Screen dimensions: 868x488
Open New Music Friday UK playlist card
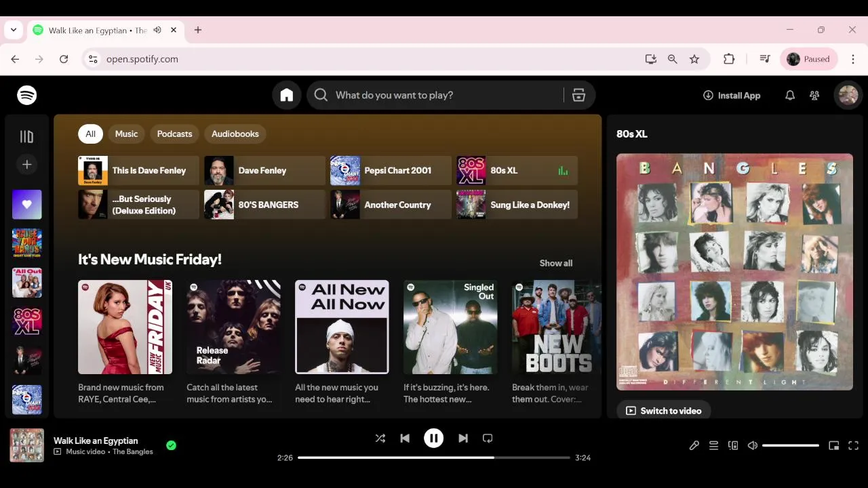[125, 342]
